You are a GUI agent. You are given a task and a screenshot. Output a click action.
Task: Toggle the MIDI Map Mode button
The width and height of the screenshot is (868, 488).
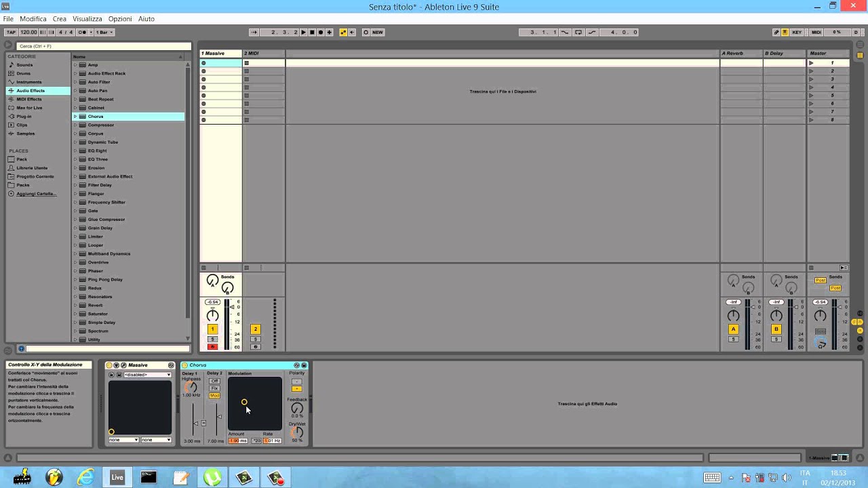[816, 32]
